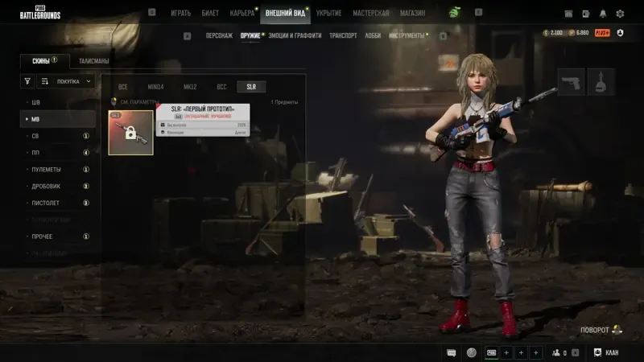
Task: Switch to СКИНЫ tab
Action: 45,61
